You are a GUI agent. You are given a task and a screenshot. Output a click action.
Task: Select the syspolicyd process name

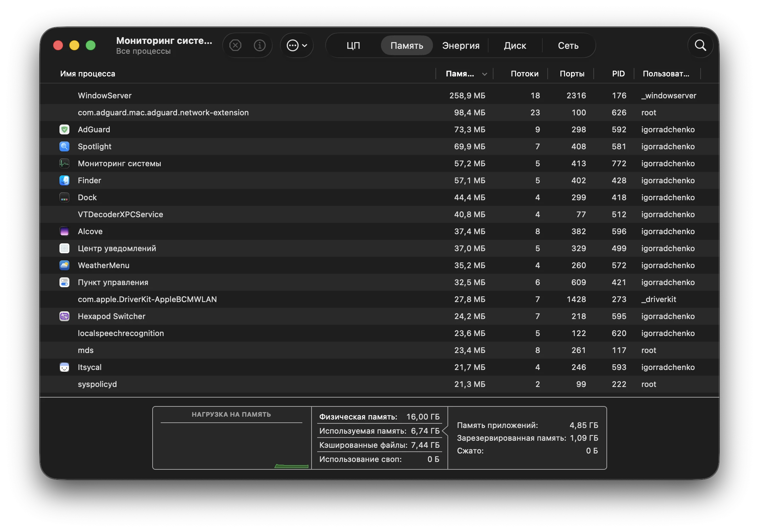tap(97, 384)
